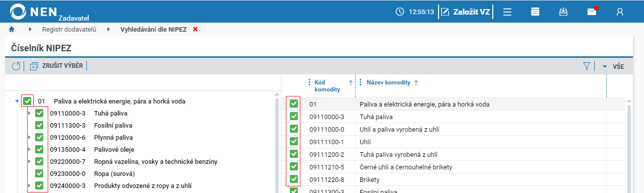The height and width of the screenshot is (193, 644).
Task: Uncheck table checkbox in row 09110000-3
Action: pos(294,117)
